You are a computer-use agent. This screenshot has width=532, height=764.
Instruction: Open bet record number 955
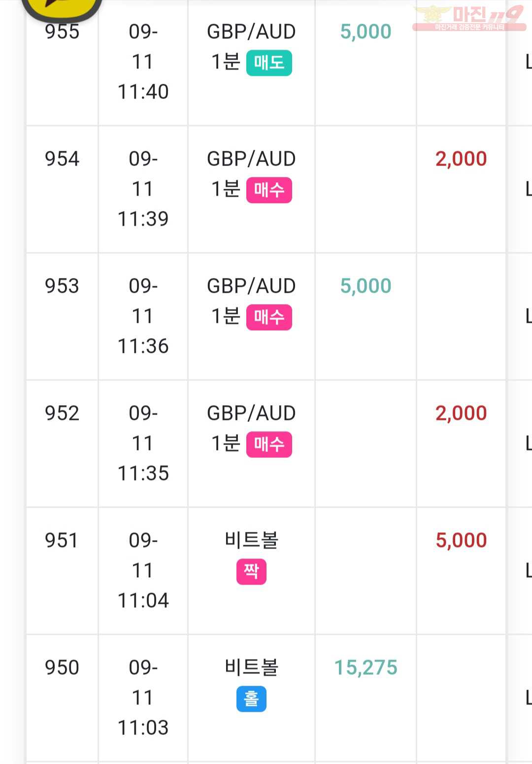tap(62, 32)
